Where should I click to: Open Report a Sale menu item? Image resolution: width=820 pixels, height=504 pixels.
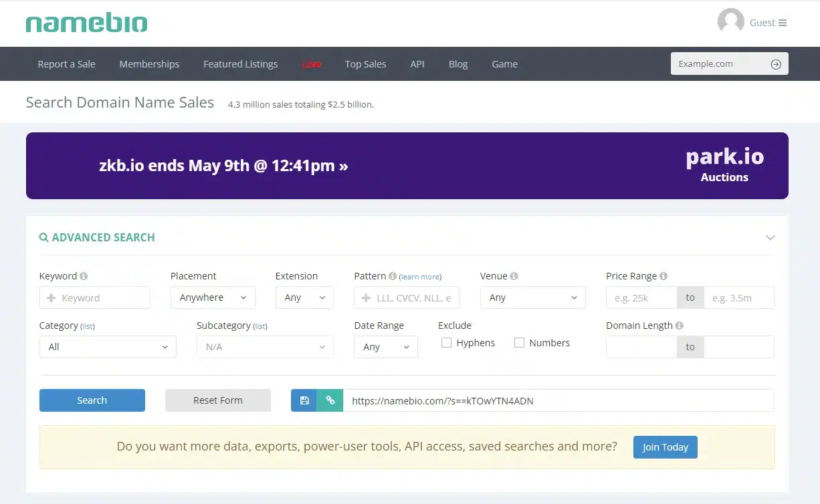(x=66, y=64)
